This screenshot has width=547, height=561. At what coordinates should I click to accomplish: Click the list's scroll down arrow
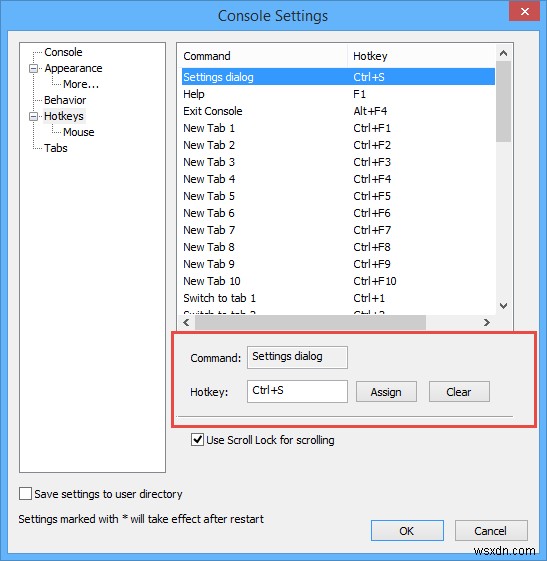(503, 306)
